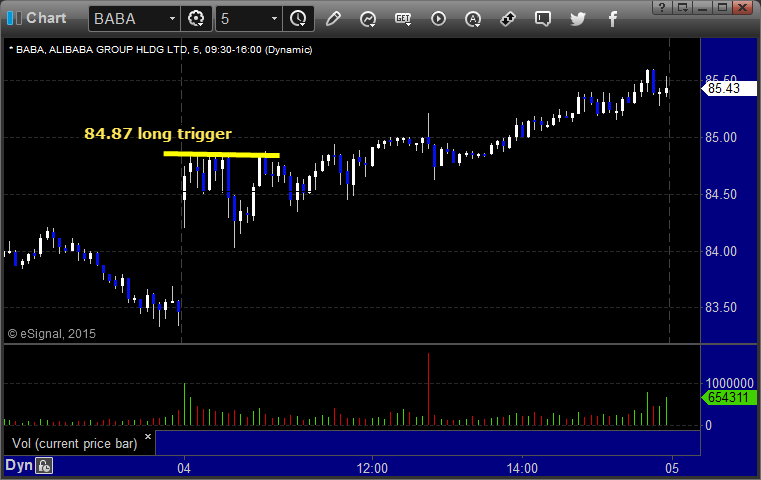Click the 85.43 current price marker
761x480 pixels.
(x=729, y=88)
